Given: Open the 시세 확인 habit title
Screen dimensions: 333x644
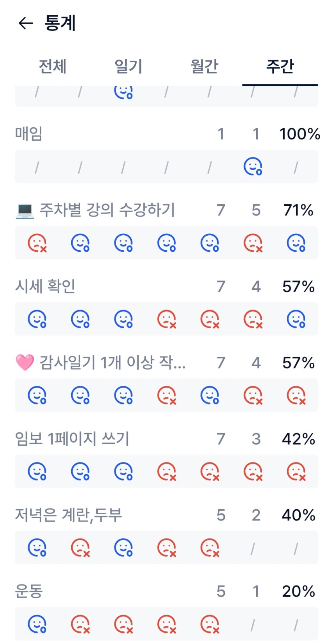Looking at the screenshot, I should (45, 286).
